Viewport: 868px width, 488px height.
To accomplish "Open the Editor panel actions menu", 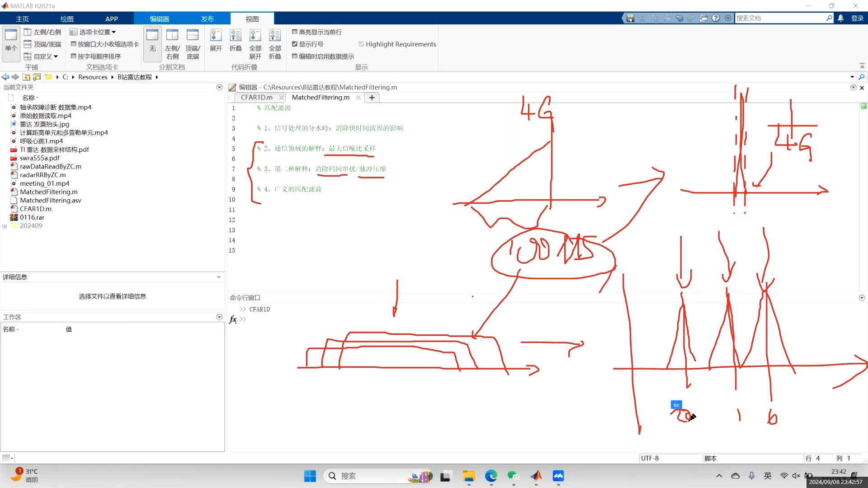I will coord(853,87).
